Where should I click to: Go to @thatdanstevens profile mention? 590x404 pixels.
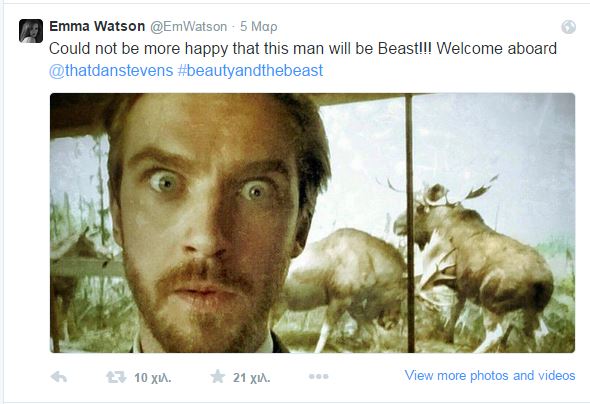click(111, 70)
